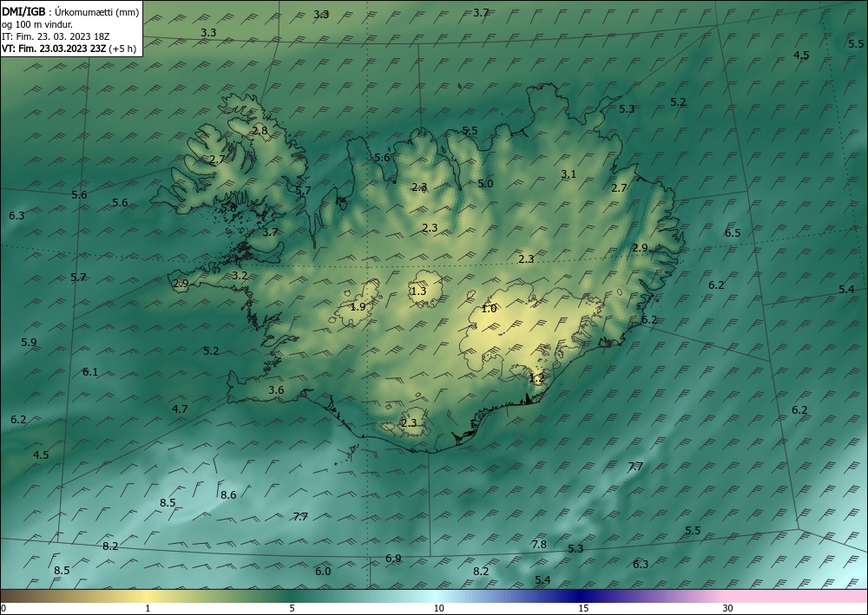Click the 3.2 value label
This screenshot has height=615, width=868.
pyautogui.click(x=240, y=275)
